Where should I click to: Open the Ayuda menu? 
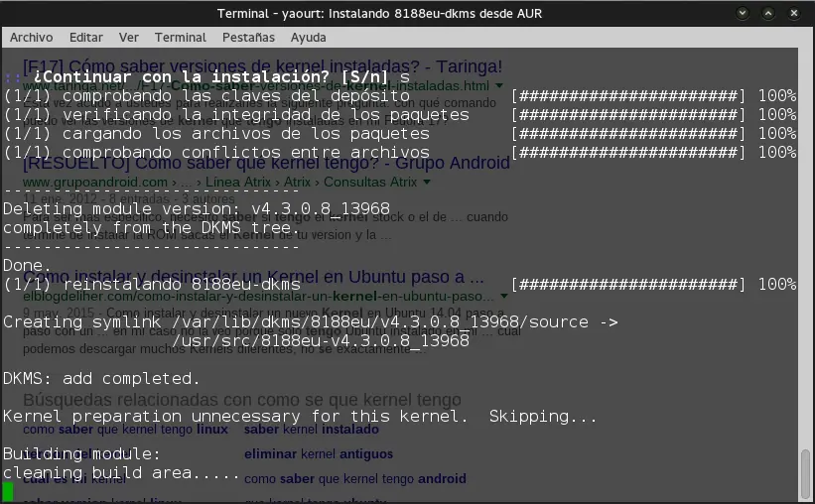[308, 38]
